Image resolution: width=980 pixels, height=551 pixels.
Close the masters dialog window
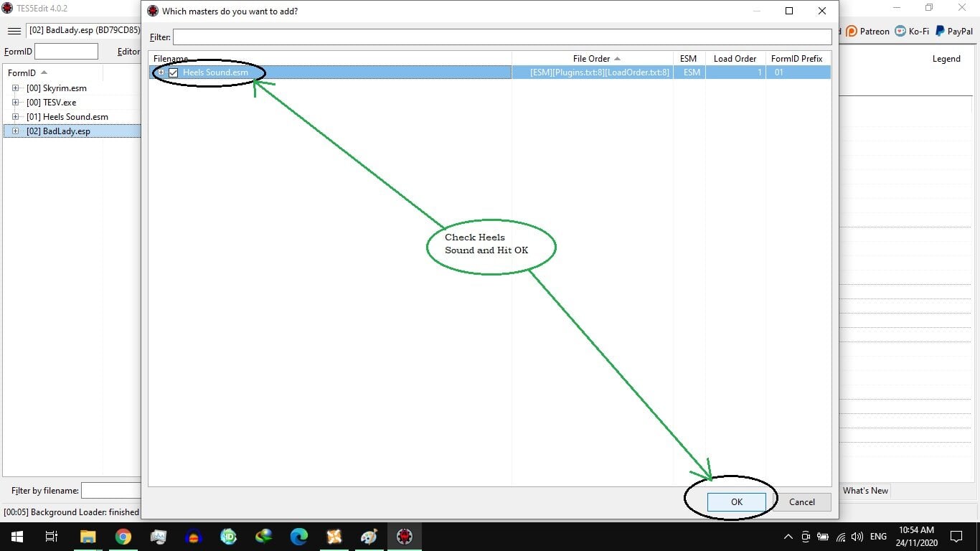coord(822,11)
